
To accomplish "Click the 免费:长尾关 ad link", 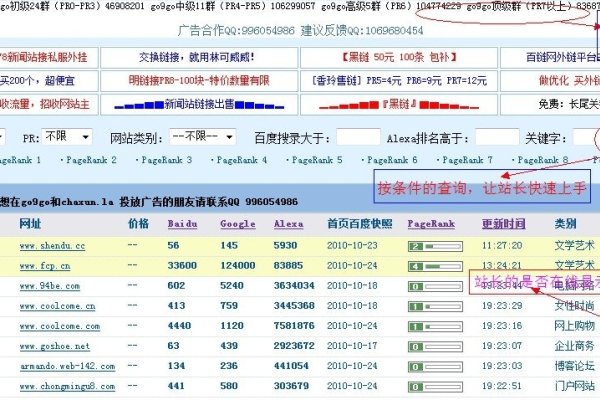I will click(569, 104).
